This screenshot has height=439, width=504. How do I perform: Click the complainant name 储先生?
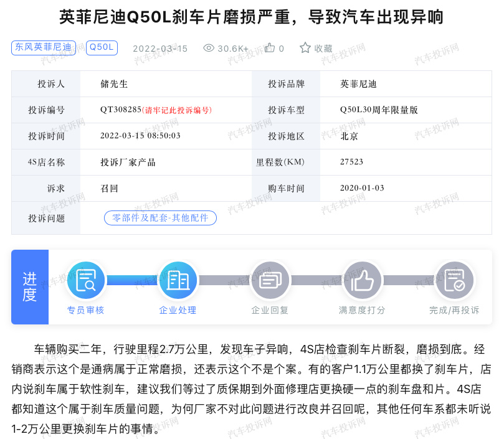coord(114,84)
